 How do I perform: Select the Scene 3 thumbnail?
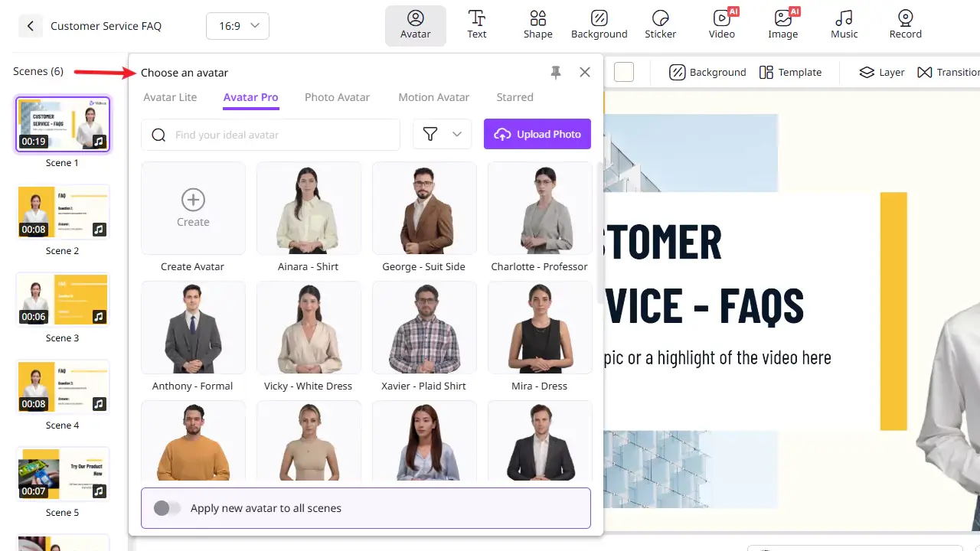coord(63,299)
